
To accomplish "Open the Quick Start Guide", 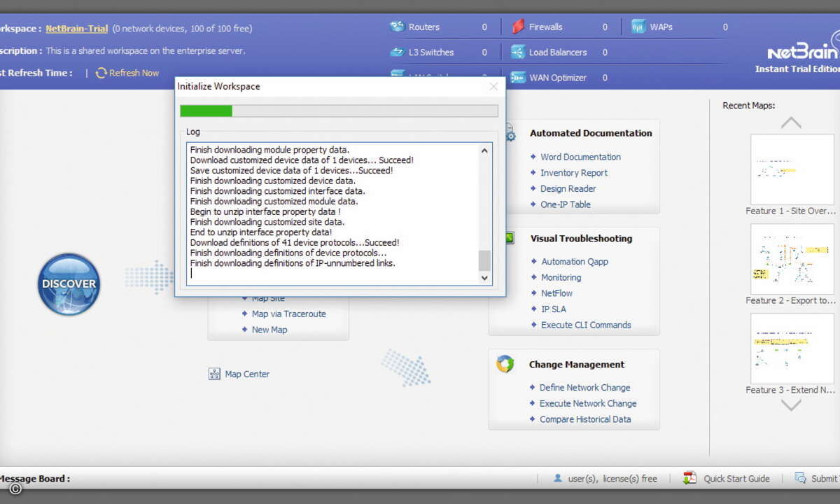I will [x=736, y=479].
